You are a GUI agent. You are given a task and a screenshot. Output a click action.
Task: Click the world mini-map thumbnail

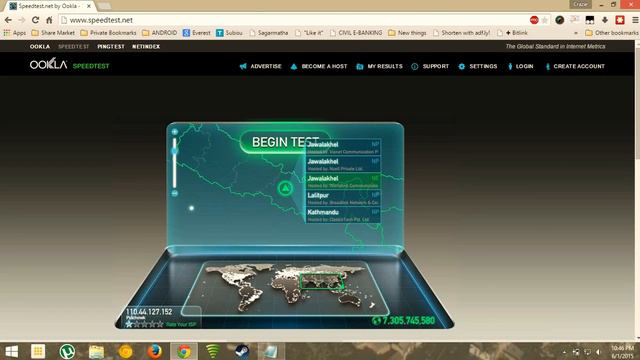(x=286, y=288)
